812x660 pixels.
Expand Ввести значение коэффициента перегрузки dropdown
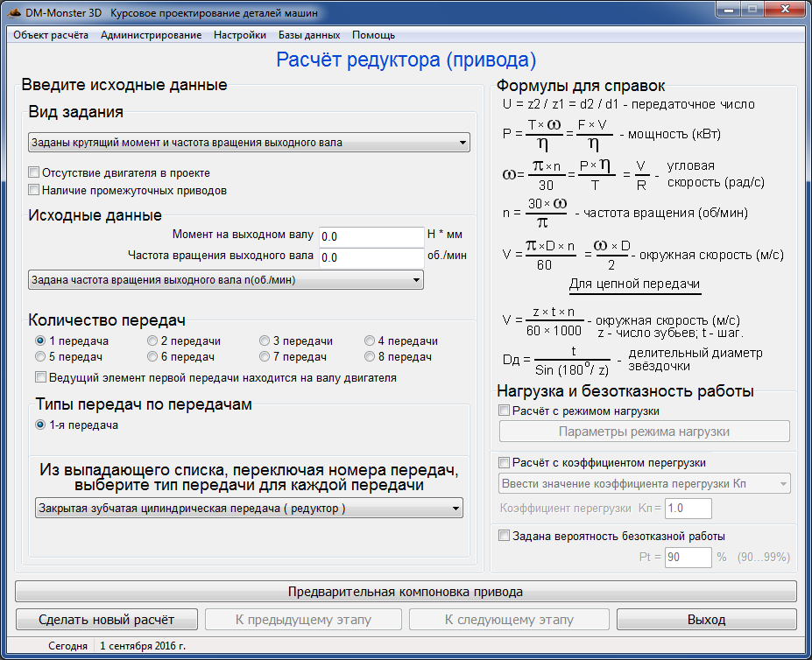[644, 483]
